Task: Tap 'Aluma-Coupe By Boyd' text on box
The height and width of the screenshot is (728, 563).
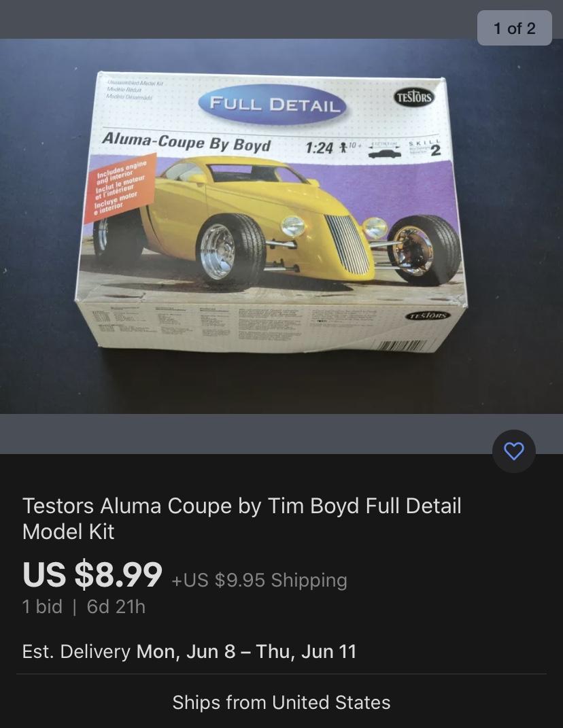Action: coord(186,141)
